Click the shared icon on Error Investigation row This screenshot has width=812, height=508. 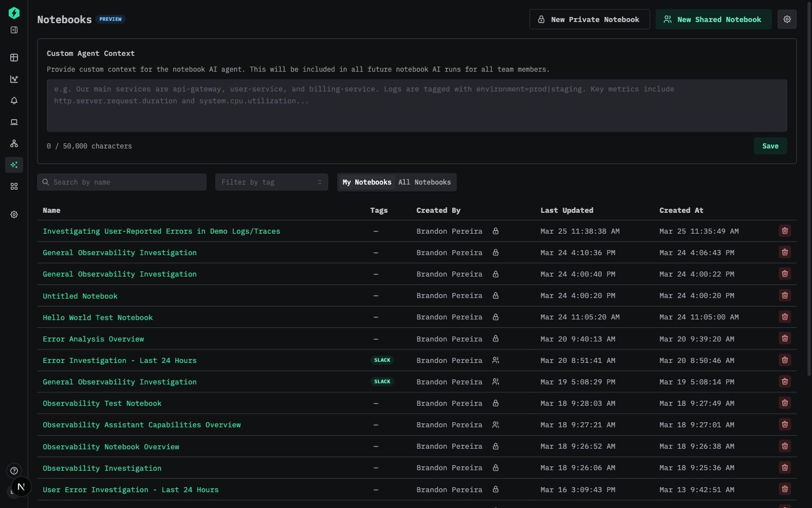tap(496, 360)
